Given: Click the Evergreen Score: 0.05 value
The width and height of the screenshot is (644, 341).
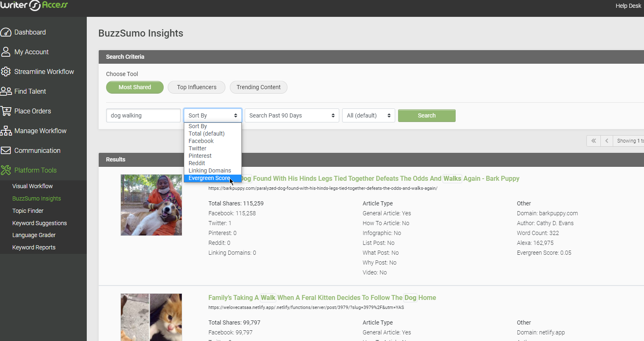Looking at the screenshot, I should pos(544,253).
